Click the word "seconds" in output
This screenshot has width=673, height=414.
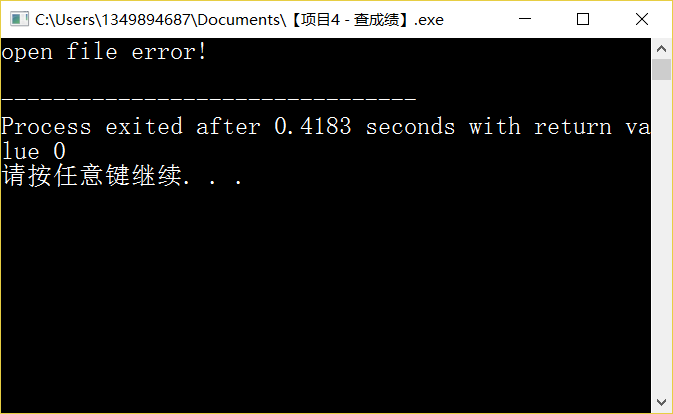[410, 127]
